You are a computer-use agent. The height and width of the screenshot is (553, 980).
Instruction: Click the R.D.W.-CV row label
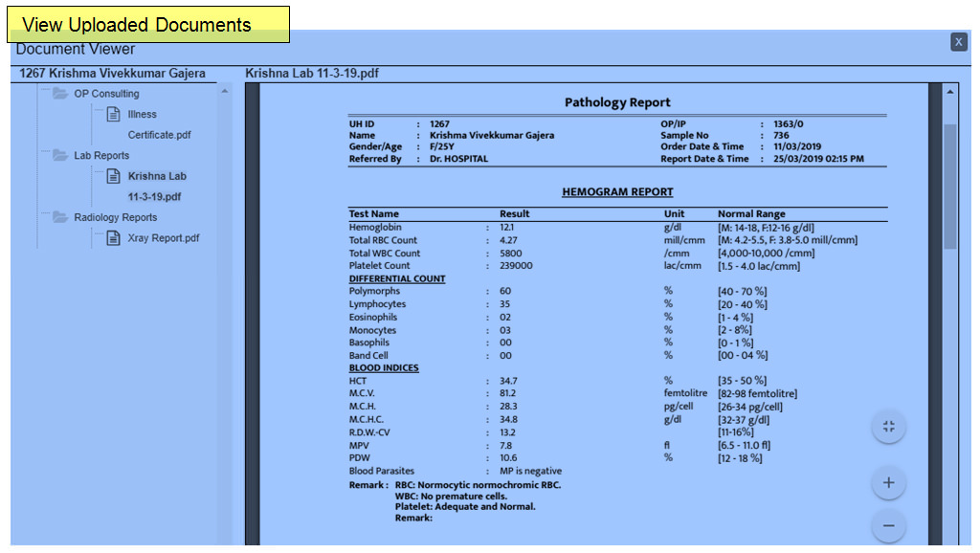pyautogui.click(x=369, y=432)
